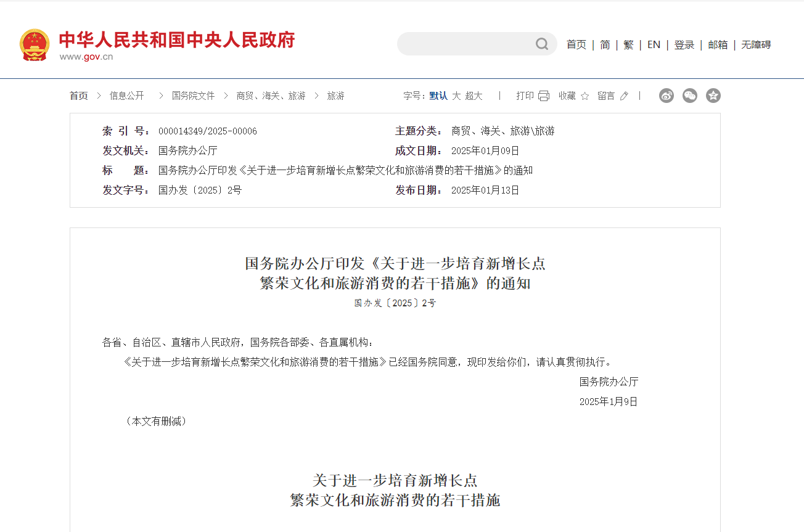The height and width of the screenshot is (532, 804).
Task: Open 信息公开 in the breadcrumb
Action: coord(126,96)
